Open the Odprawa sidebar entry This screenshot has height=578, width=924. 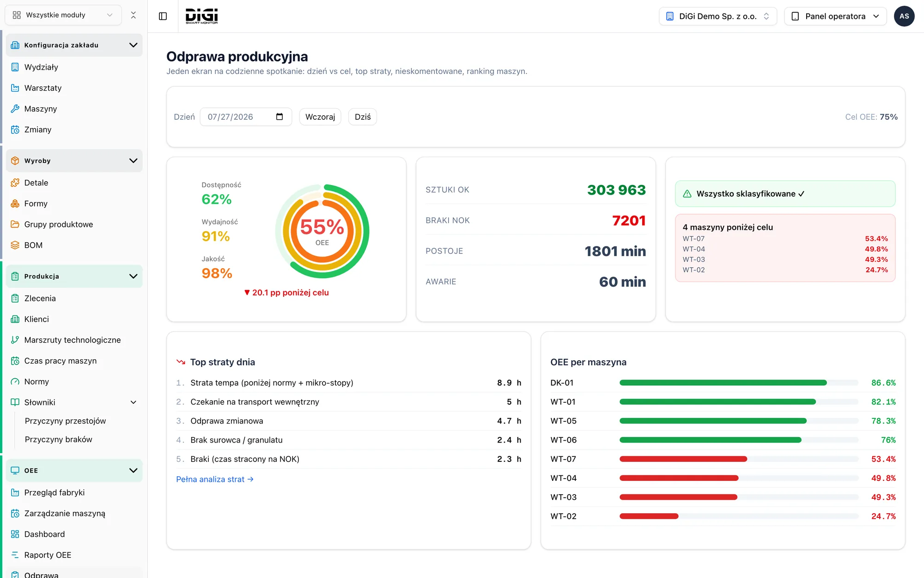(74, 573)
